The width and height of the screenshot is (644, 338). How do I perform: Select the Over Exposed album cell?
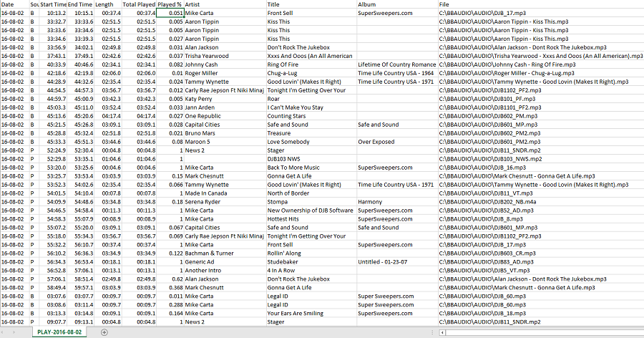pos(397,142)
